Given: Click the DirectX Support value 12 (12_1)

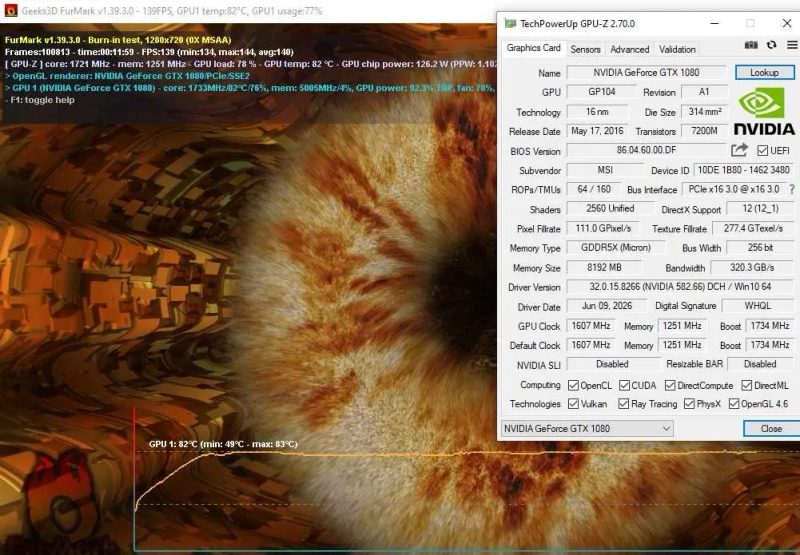Looking at the screenshot, I should point(760,209).
